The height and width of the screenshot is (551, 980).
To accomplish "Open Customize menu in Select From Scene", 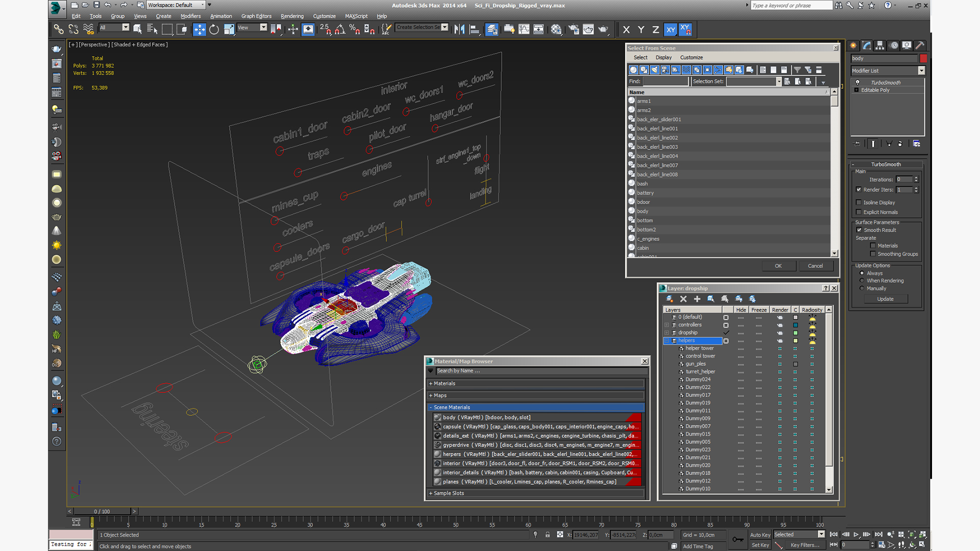I will [x=692, y=58].
